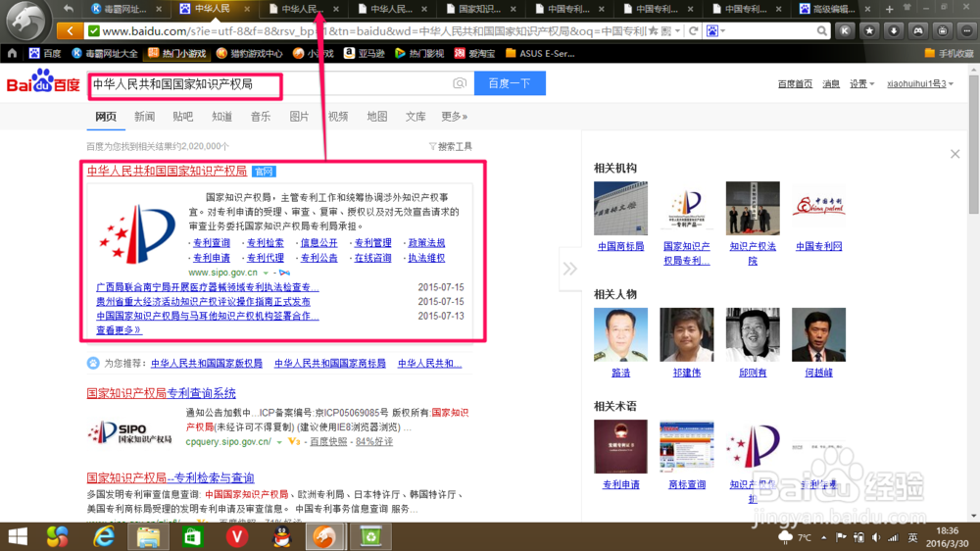Open File Explorer from taskbar

148,536
